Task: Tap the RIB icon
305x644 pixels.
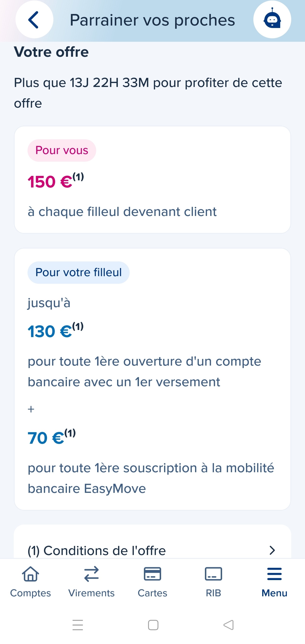Action: tap(213, 574)
